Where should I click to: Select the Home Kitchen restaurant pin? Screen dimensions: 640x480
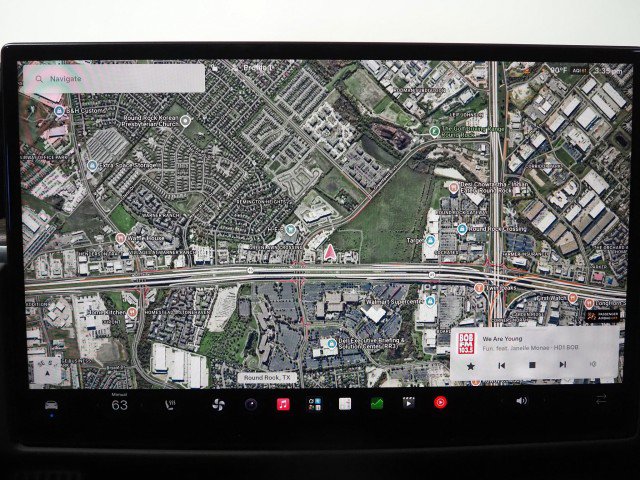[132, 312]
